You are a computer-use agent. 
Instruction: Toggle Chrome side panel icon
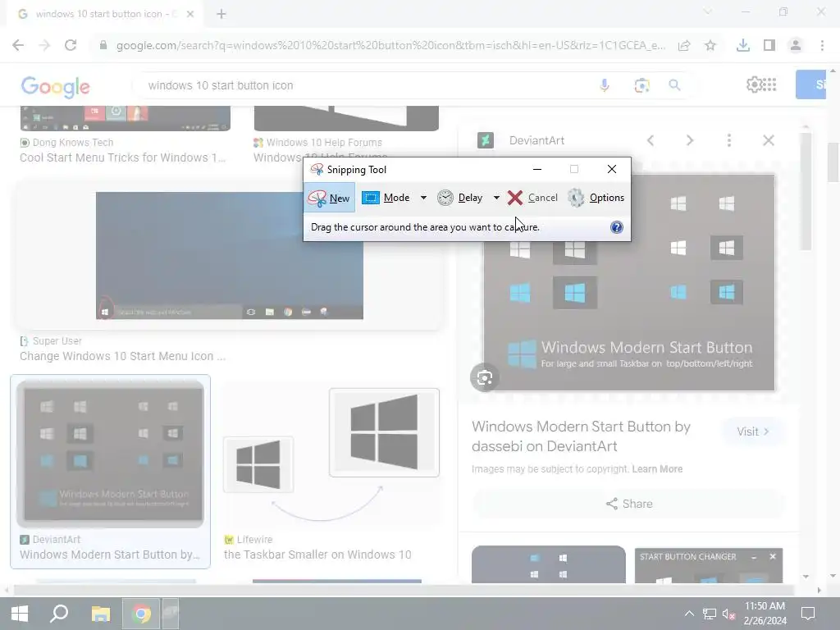(x=769, y=46)
